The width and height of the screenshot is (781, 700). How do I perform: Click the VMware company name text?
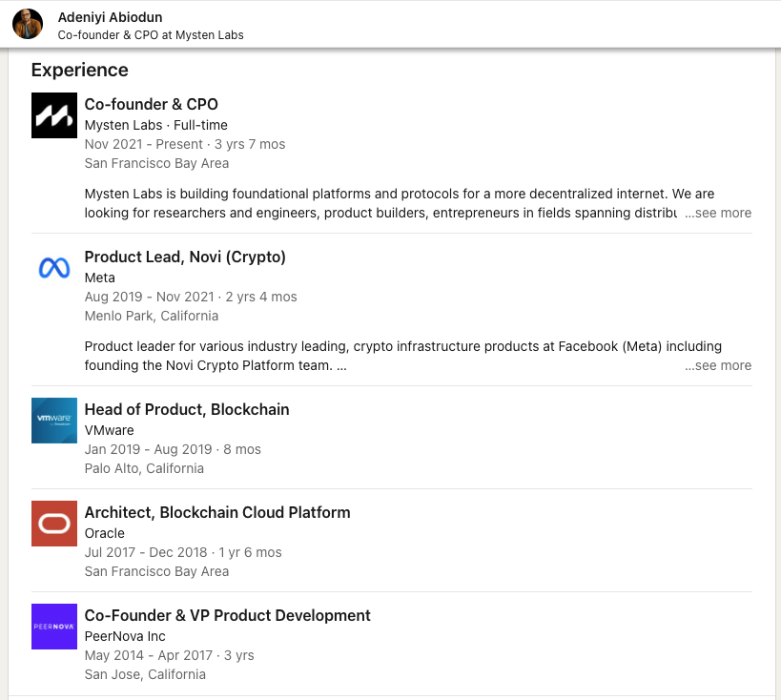point(109,430)
